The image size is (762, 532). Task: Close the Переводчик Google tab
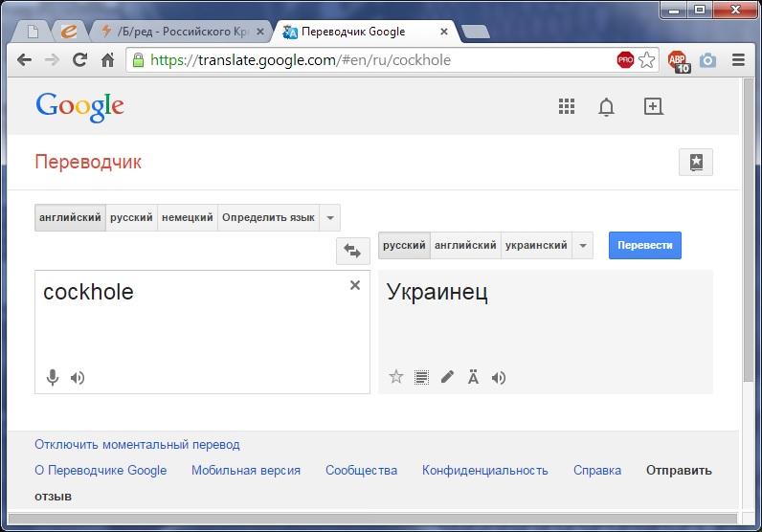coord(443,32)
